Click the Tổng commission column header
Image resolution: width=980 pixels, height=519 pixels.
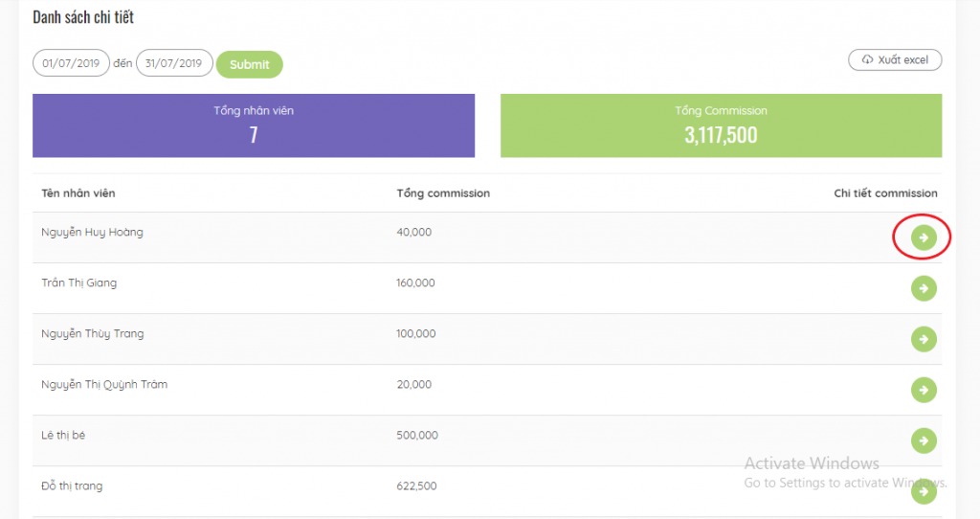coord(443,193)
